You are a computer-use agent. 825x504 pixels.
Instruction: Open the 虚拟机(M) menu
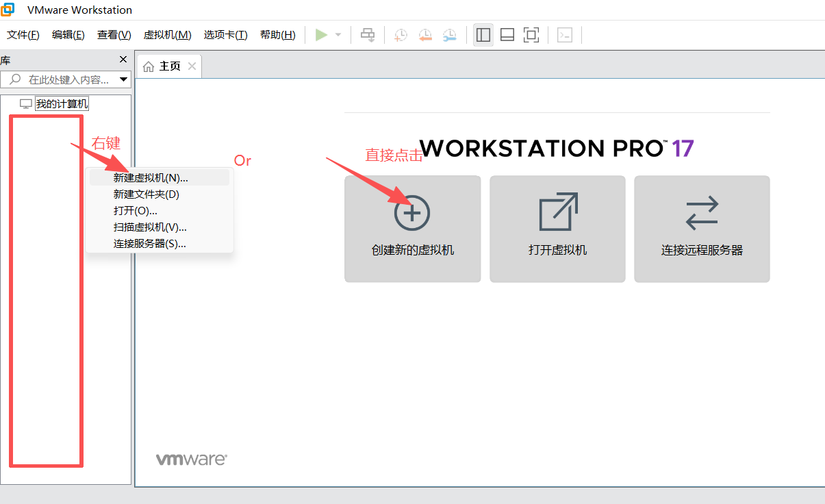(168, 35)
